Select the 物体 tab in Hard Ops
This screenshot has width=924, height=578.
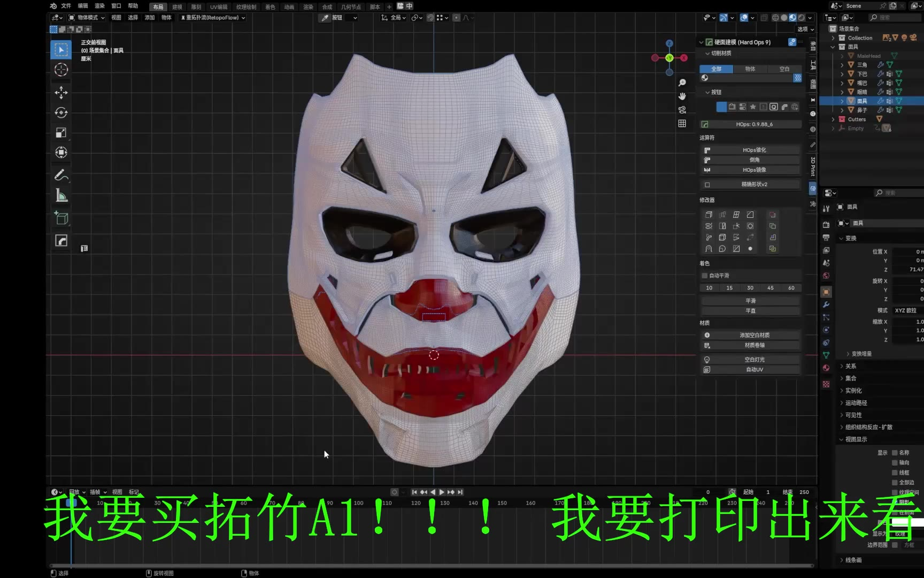click(750, 69)
